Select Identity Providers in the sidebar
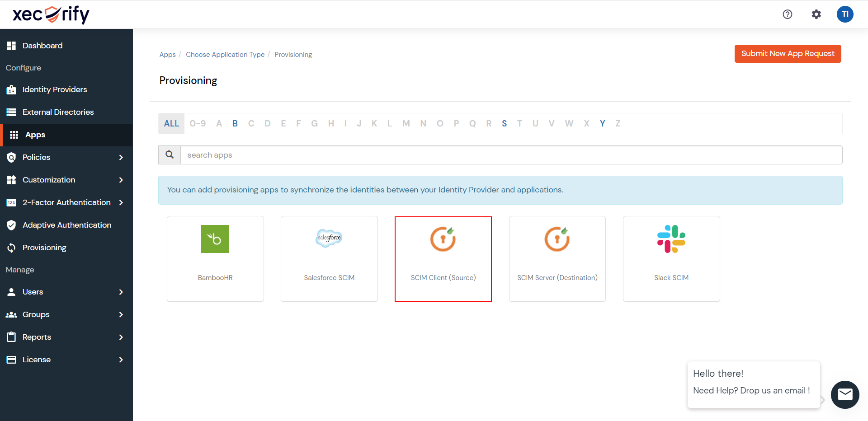 point(55,89)
